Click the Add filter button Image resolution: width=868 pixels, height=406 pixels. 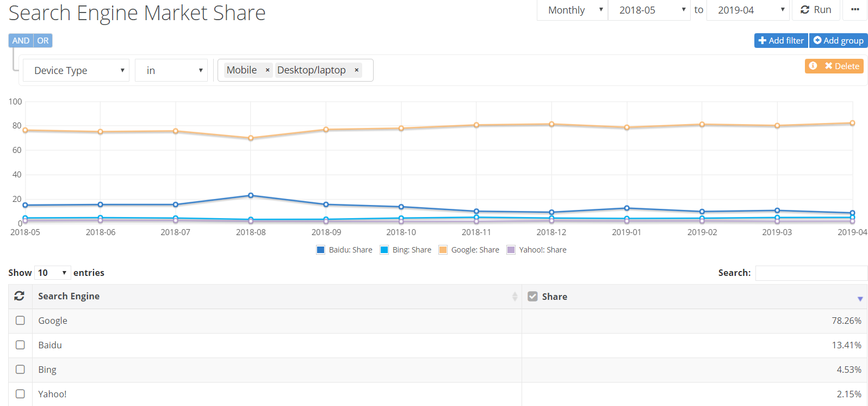coord(781,41)
